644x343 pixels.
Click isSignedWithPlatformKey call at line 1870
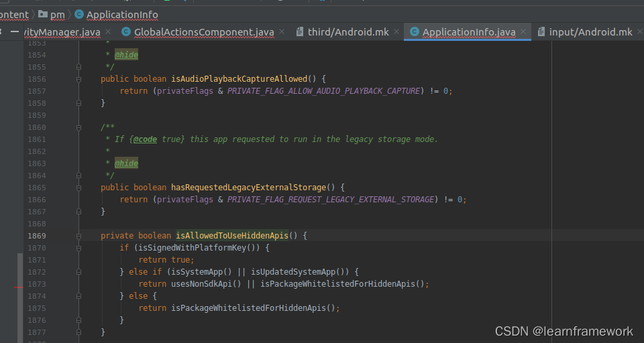[193, 248]
